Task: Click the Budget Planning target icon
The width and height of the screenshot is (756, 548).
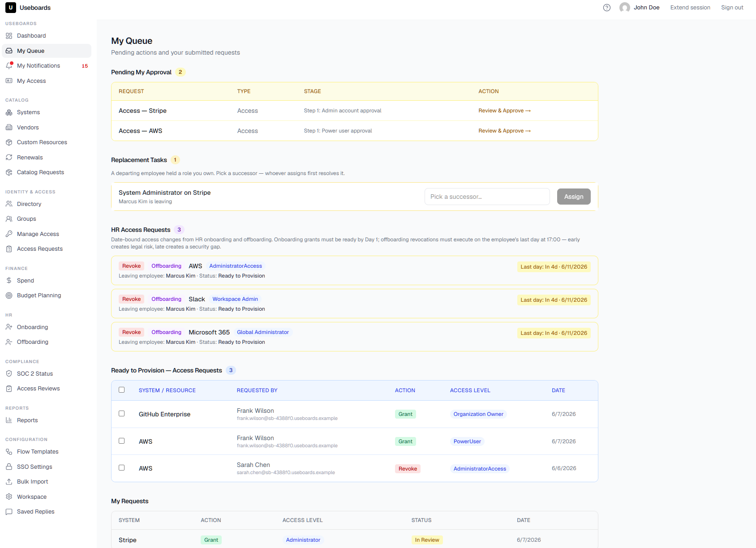Action: (x=9, y=295)
